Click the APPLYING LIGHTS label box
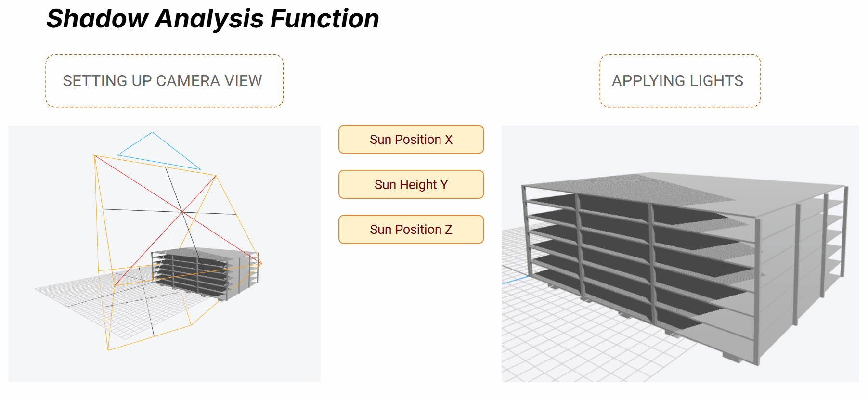 pos(679,81)
